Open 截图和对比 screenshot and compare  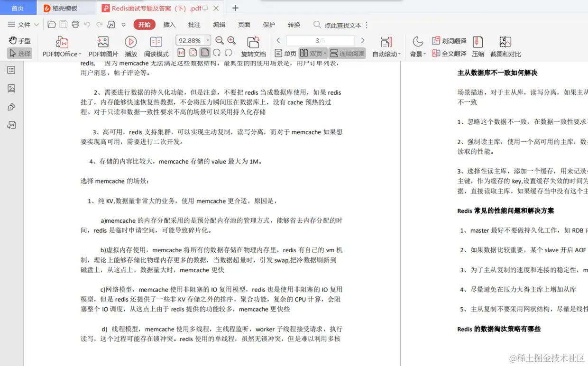click(505, 46)
